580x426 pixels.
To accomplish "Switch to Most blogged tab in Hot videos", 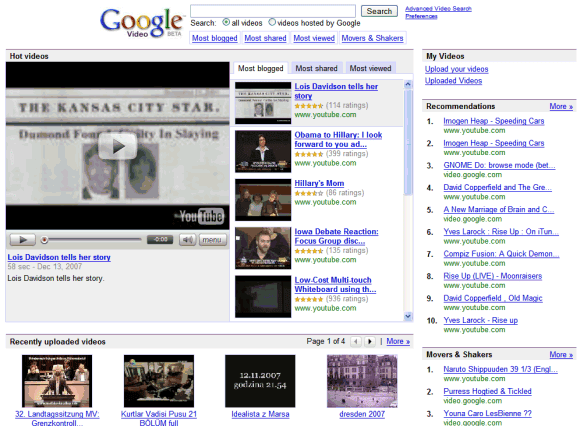I will click(260, 68).
